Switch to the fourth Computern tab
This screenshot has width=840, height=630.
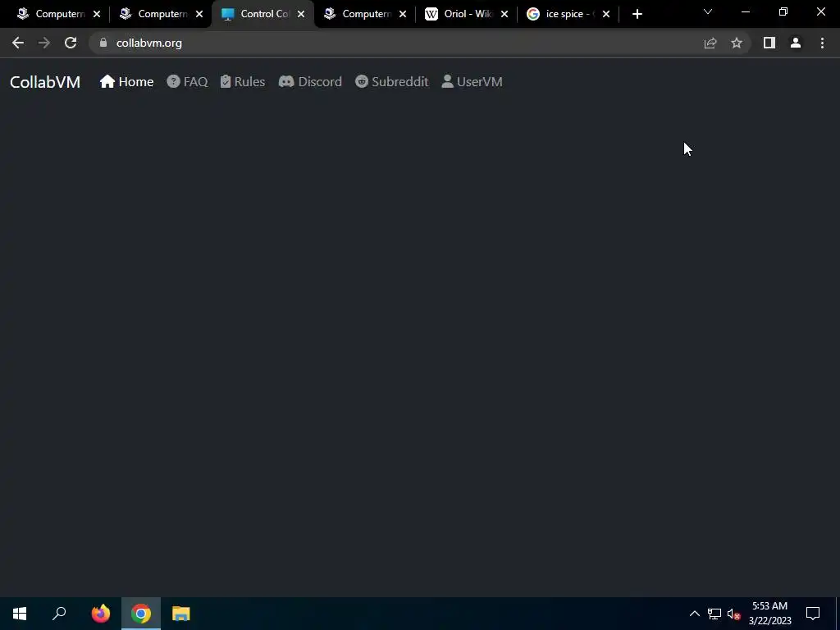pos(364,15)
